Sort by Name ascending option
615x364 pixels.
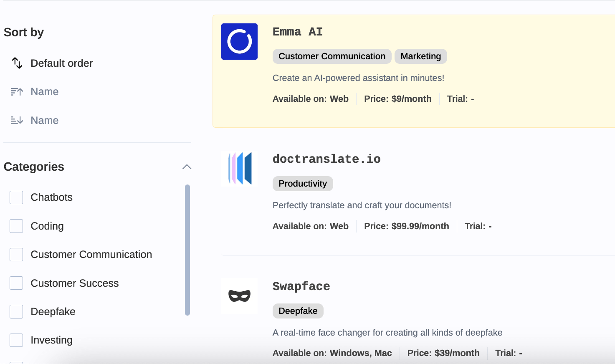[45, 92]
